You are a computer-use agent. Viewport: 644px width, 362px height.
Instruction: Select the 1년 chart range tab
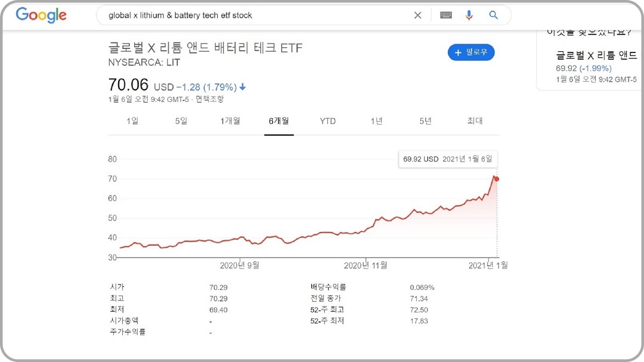point(377,121)
